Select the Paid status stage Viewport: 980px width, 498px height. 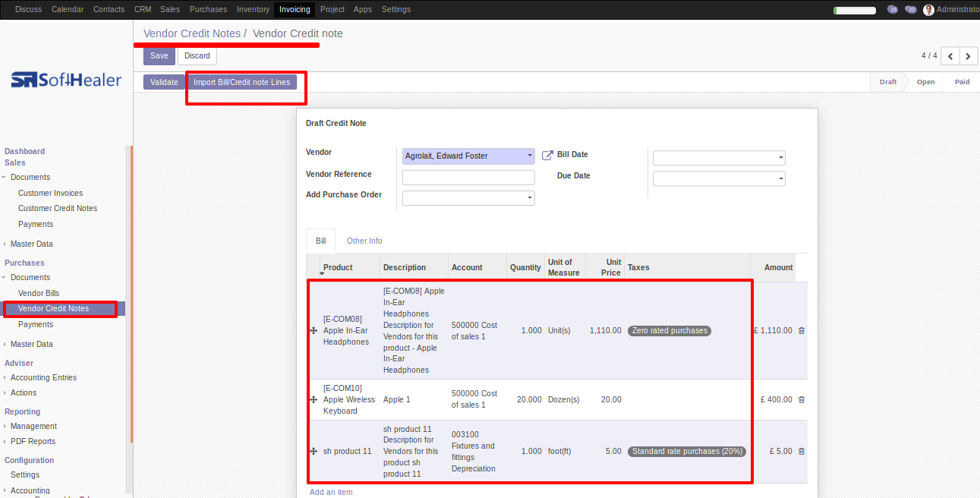point(962,82)
